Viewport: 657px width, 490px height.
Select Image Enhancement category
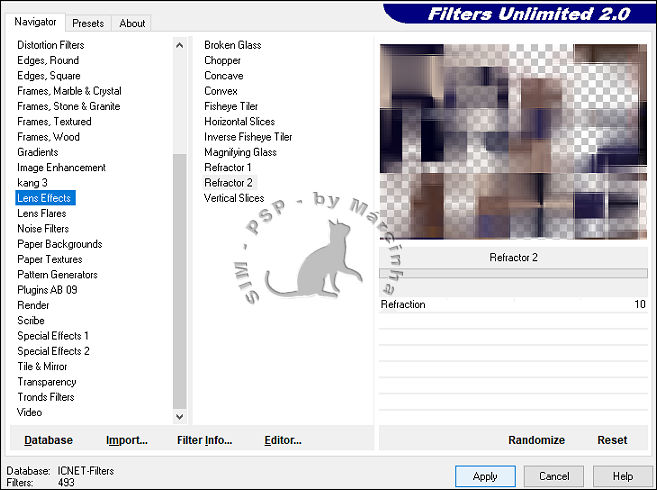pyautogui.click(x=61, y=167)
